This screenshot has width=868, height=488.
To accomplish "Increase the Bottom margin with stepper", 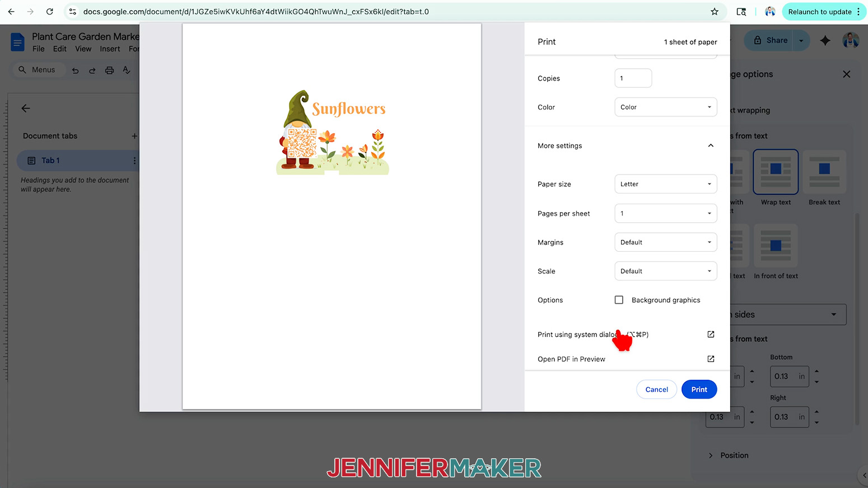I will (x=816, y=371).
